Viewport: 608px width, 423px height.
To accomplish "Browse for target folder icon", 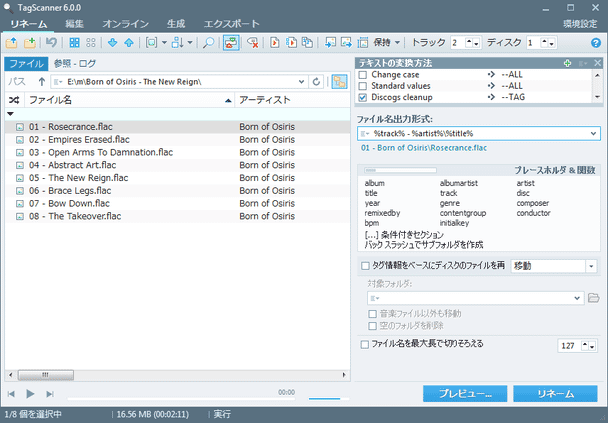I will 594,298.
